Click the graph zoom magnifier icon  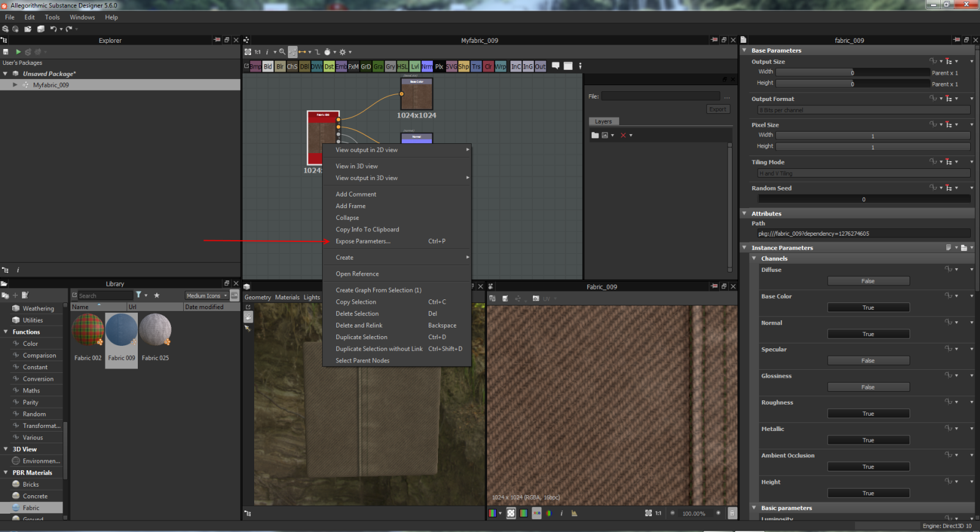(282, 52)
